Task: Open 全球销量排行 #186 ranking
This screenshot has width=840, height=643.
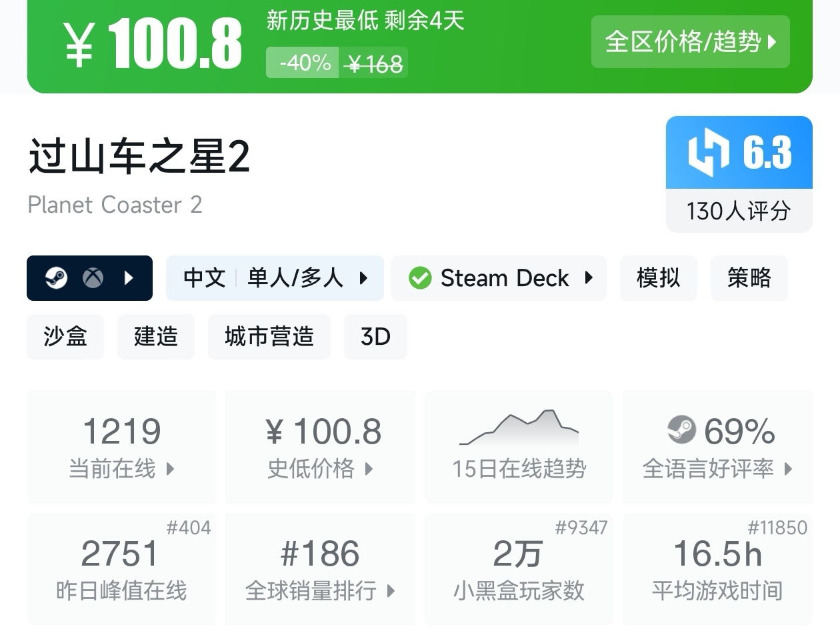Action: (x=321, y=569)
